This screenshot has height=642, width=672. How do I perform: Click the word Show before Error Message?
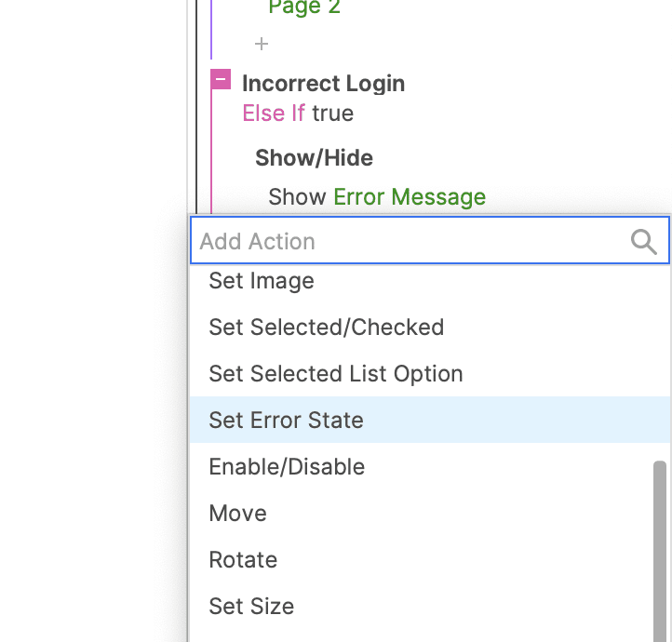click(x=298, y=197)
